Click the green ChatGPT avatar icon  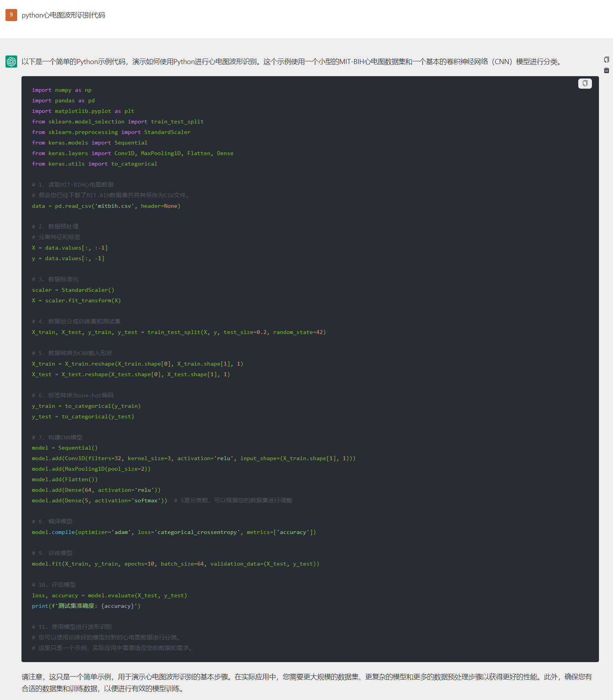pyautogui.click(x=11, y=62)
